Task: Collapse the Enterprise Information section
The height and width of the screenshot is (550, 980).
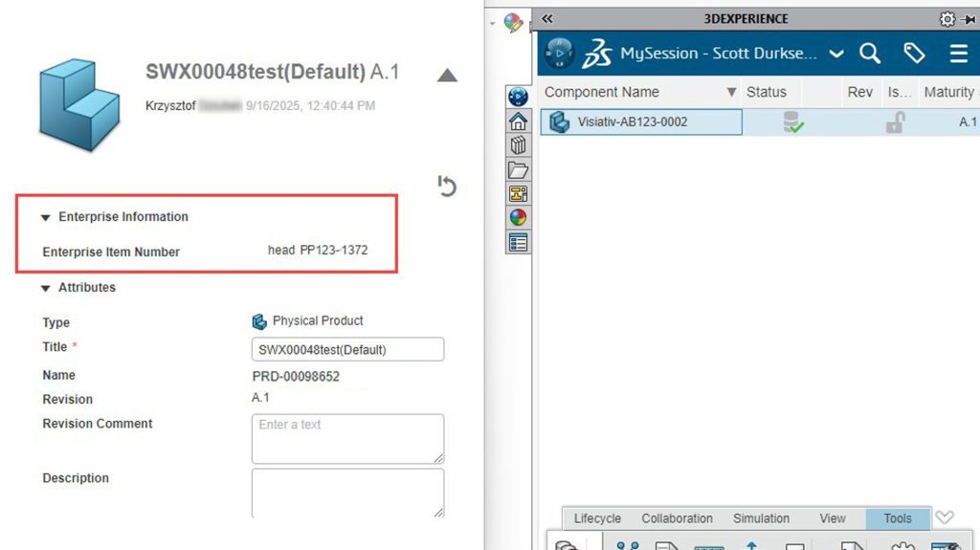Action: 45,217
